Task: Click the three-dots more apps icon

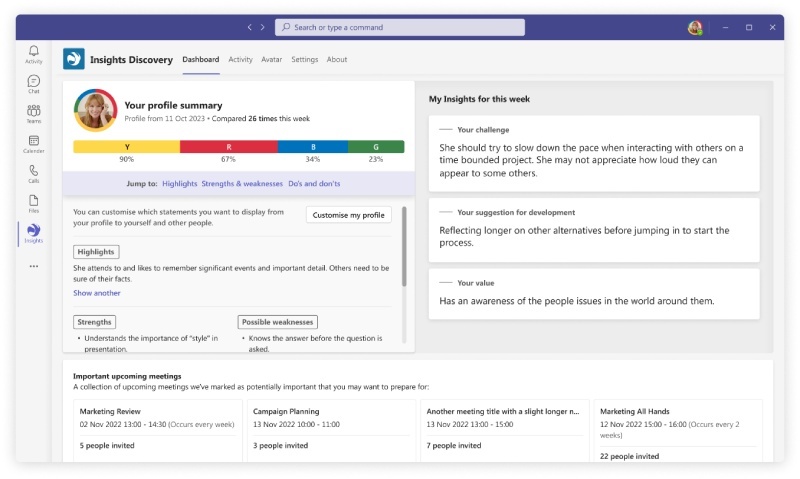Action: click(34, 266)
